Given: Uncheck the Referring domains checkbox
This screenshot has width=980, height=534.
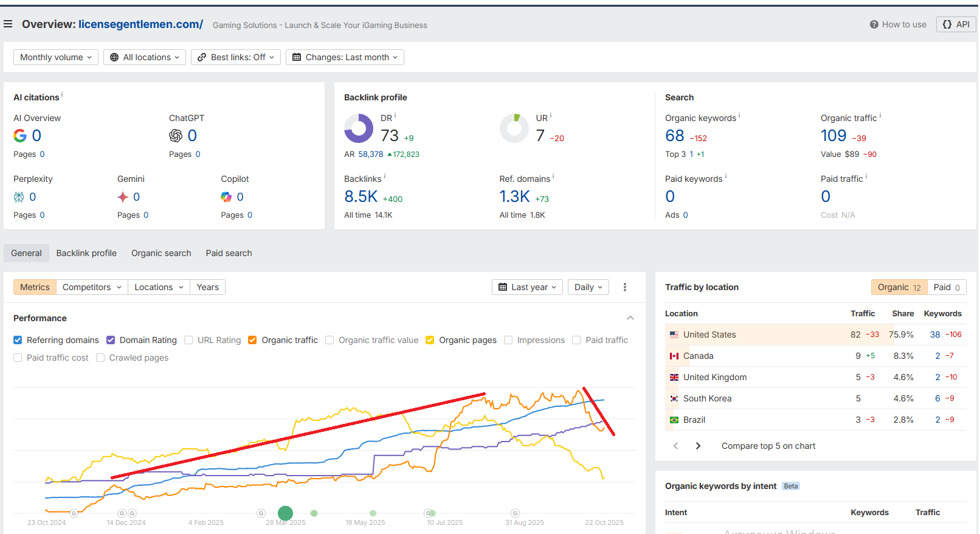Looking at the screenshot, I should [x=18, y=340].
